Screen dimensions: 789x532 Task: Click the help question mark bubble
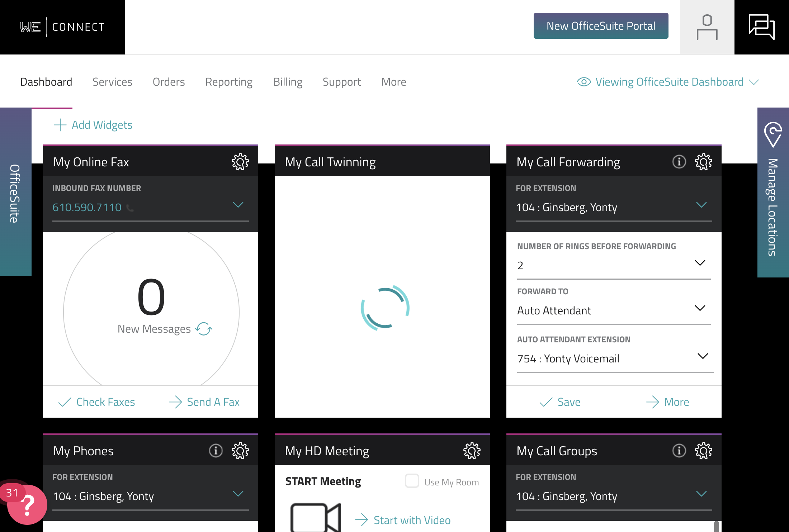(27, 505)
